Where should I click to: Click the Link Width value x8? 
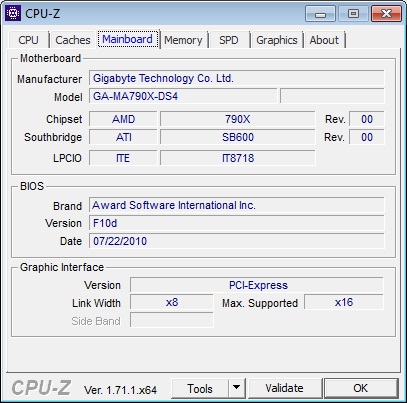pos(172,302)
